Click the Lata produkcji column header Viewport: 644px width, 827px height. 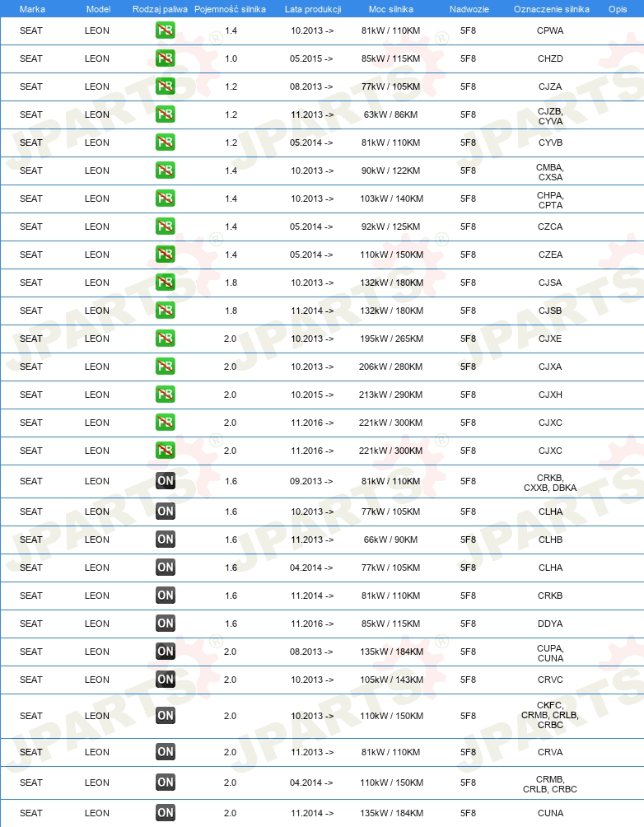click(x=313, y=9)
